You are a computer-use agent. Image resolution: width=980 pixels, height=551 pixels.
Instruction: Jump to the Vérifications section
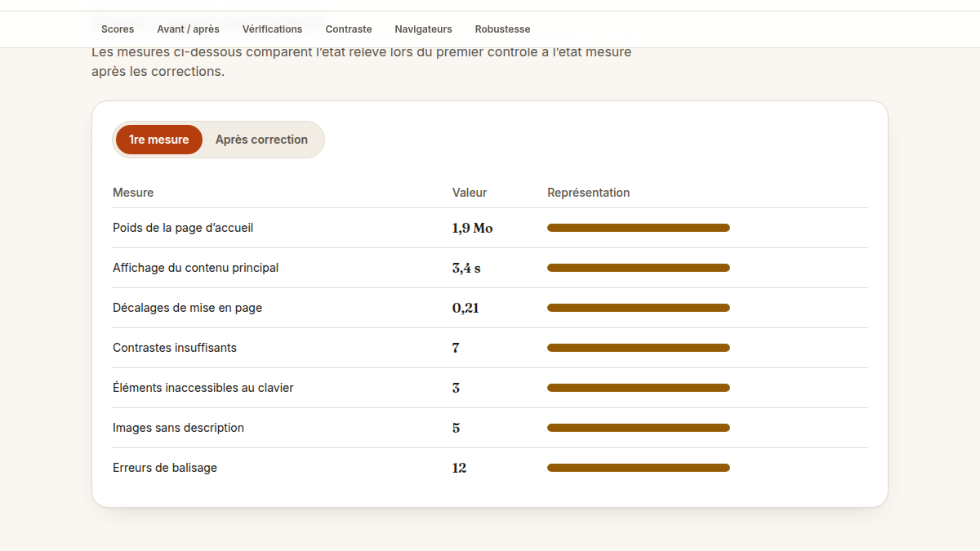pos(272,29)
